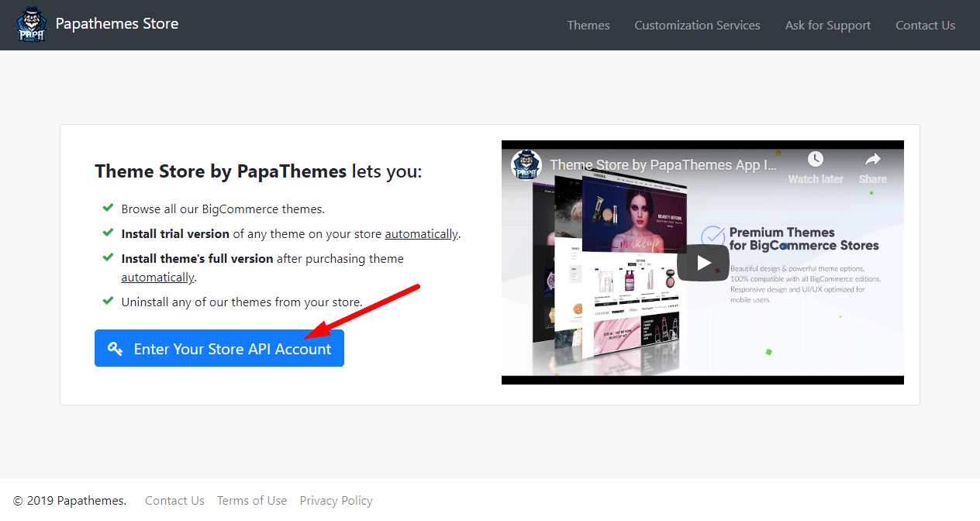Click checkmark beside Browse all BigCommerce themes
This screenshot has height=521, width=980.
point(108,209)
